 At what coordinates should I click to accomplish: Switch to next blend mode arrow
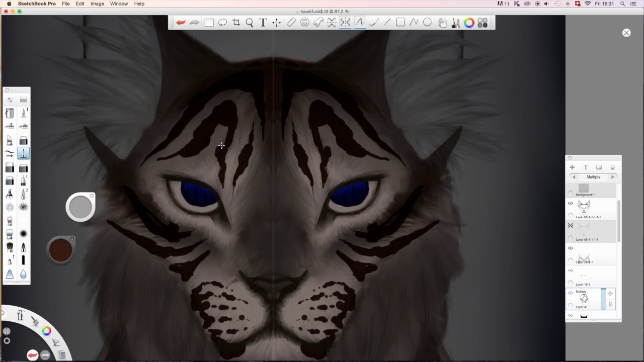pyautogui.click(x=612, y=177)
